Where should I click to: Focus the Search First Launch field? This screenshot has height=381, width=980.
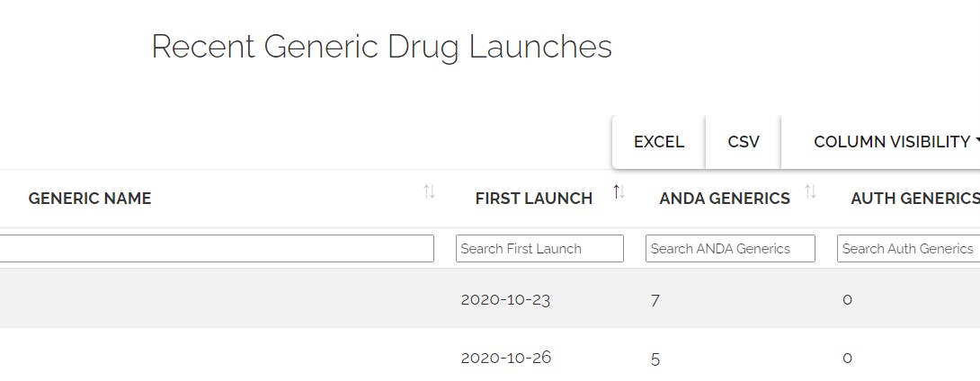coord(539,249)
